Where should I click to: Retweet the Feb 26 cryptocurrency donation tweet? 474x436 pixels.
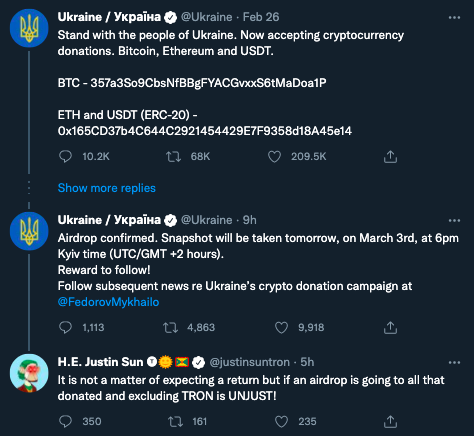click(x=173, y=156)
